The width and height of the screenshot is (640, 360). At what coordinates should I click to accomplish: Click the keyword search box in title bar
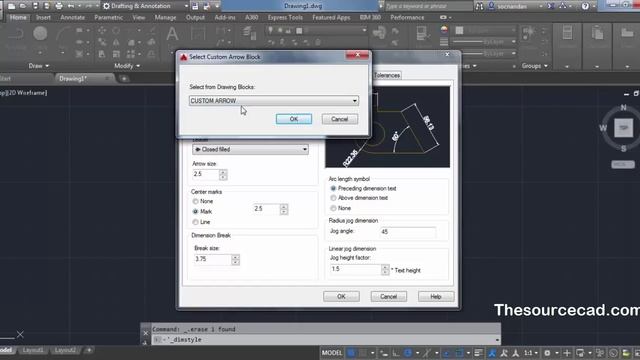point(428,6)
